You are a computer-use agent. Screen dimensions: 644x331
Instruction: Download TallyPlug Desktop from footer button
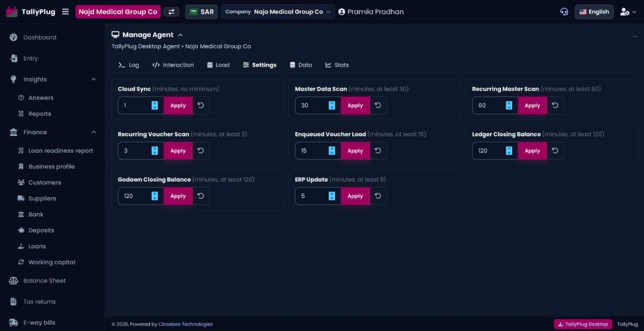(x=583, y=324)
